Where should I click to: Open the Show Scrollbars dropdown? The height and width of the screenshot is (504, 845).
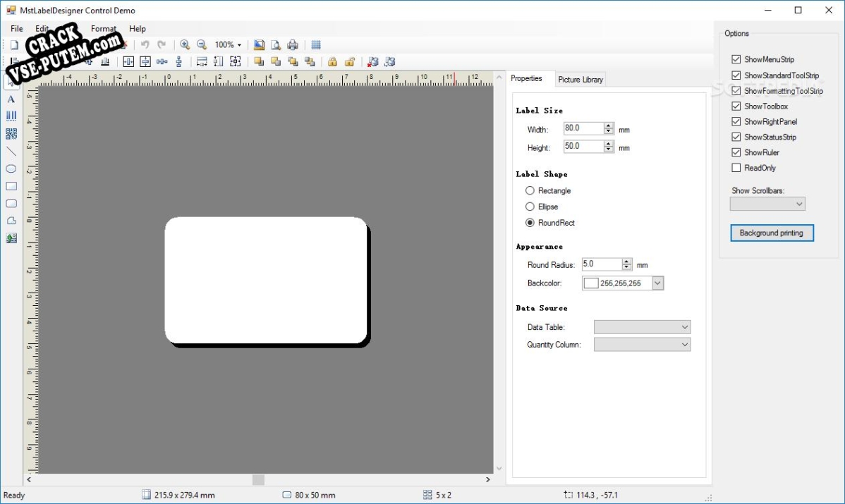(x=767, y=204)
